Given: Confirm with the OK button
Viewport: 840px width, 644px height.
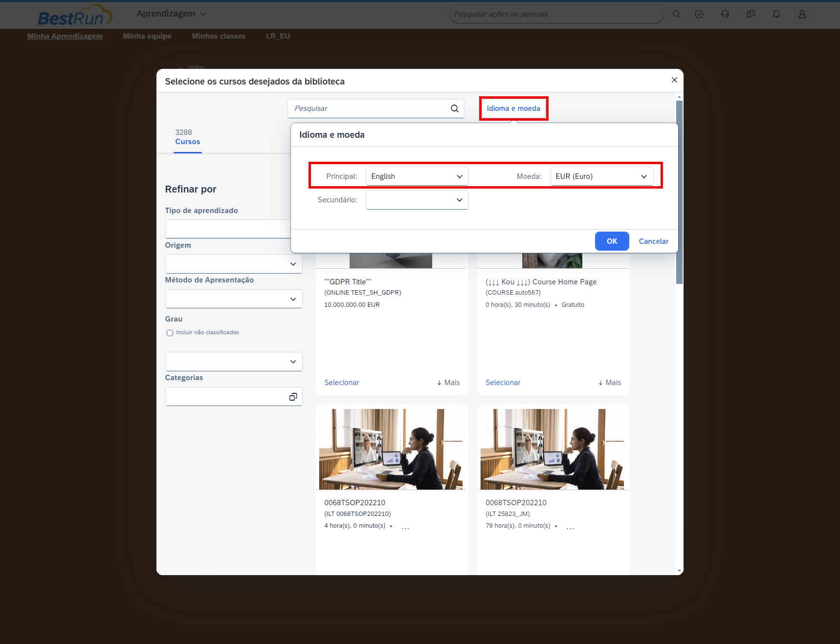Looking at the screenshot, I should pyautogui.click(x=612, y=241).
